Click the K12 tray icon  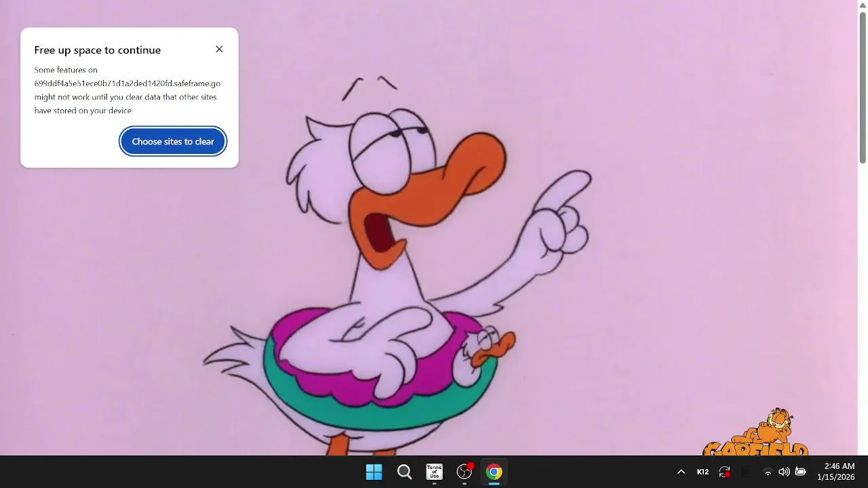[x=703, y=472]
